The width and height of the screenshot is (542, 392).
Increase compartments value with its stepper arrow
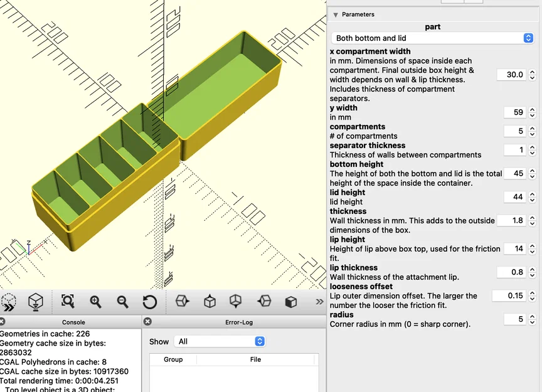[x=531, y=128]
